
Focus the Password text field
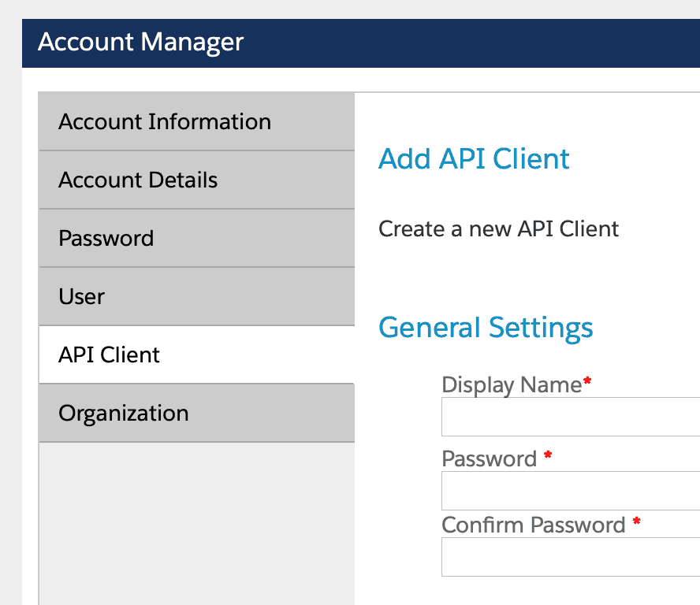pyautogui.click(x=571, y=491)
